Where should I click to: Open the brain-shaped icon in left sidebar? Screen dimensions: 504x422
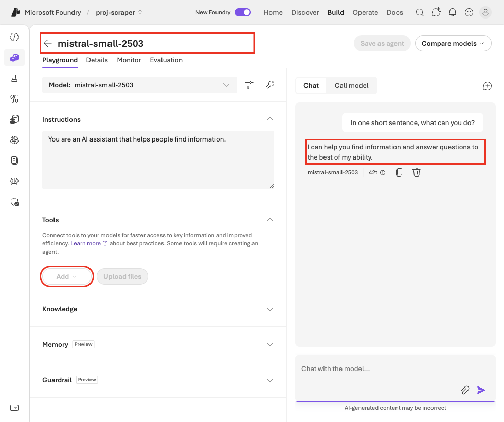click(x=14, y=140)
